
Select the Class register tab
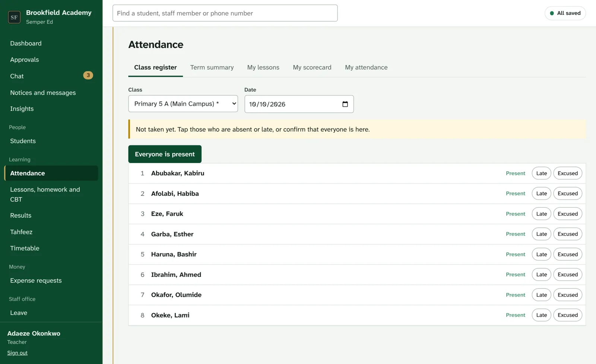(155, 67)
